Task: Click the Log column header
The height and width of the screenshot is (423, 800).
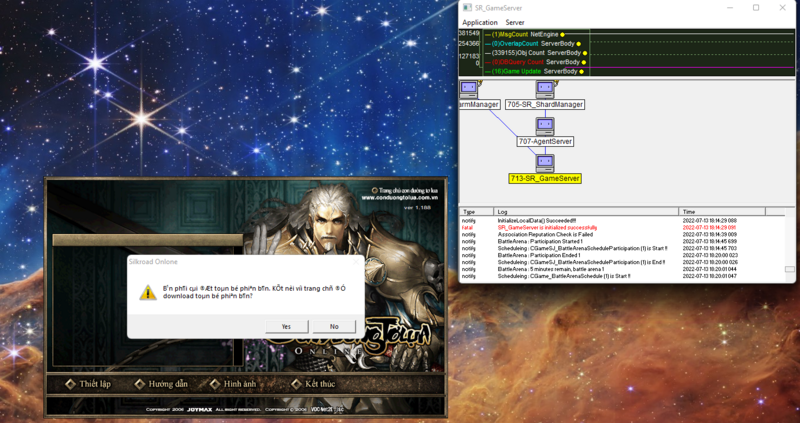Action: pyautogui.click(x=586, y=211)
